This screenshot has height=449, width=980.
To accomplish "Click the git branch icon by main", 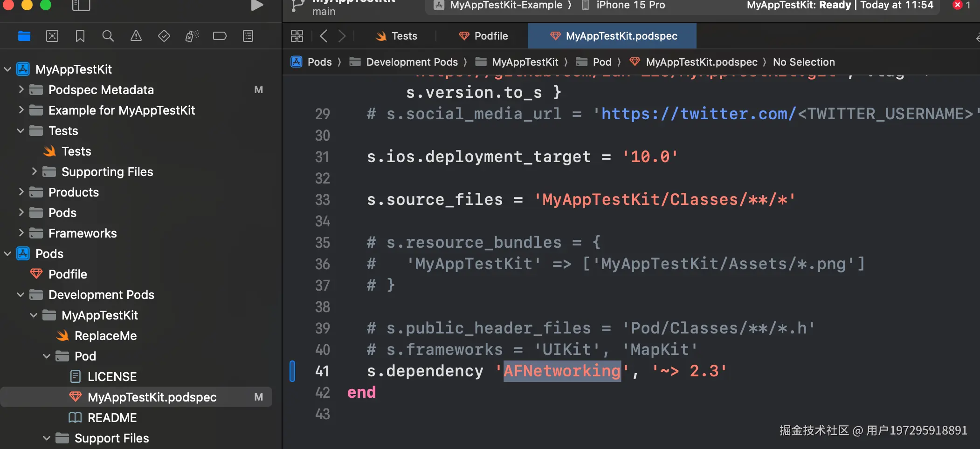I will tap(297, 6).
